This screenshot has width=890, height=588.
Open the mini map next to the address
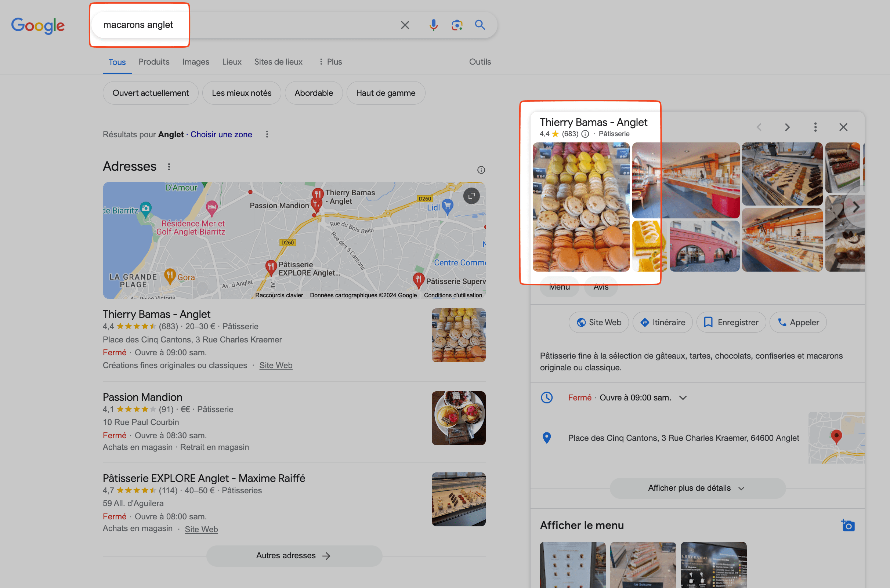[x=836, y=438]
